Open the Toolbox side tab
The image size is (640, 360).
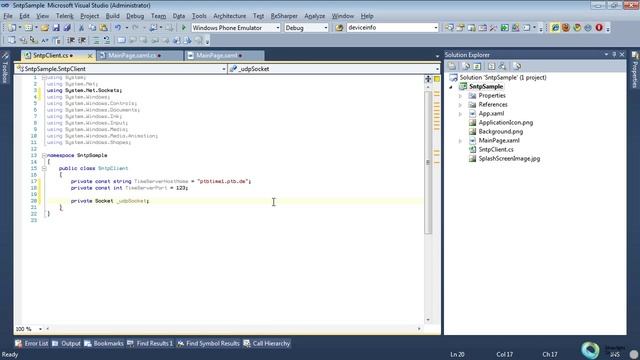click(x=5, y=68)
